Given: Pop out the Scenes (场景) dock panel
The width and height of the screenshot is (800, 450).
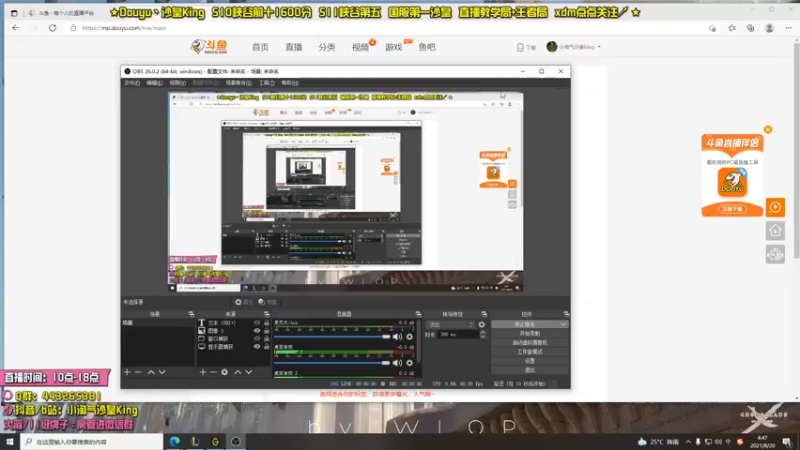Looking at the screenshot, I should (x=191, y=314).
